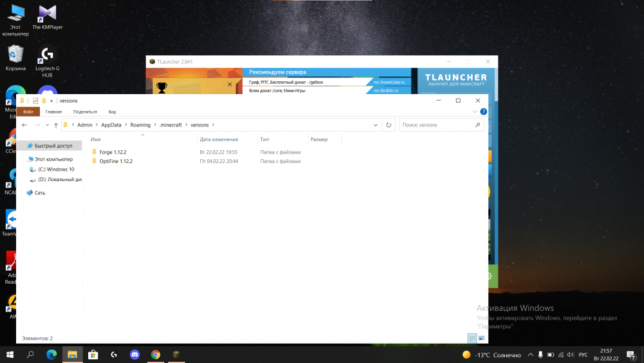Screen dimensions: 644x363
Task: Open the Файл ribbon tab
Action: point(28,112)
